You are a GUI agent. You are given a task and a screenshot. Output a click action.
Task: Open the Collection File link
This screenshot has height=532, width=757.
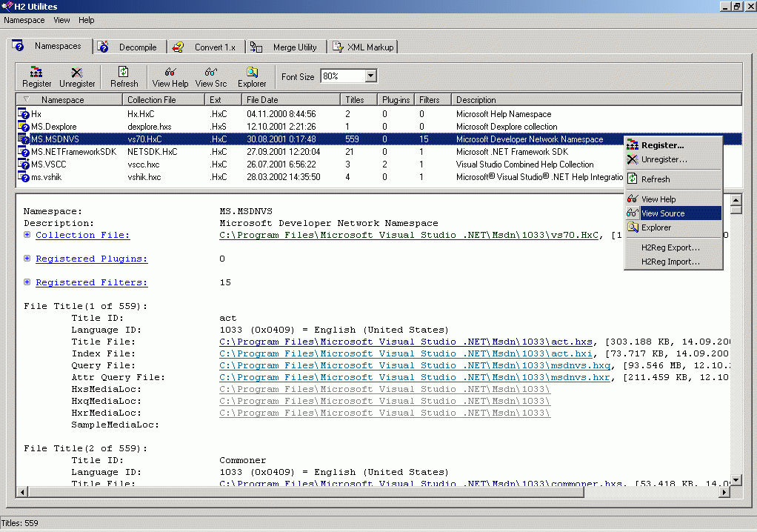point(82,235)
